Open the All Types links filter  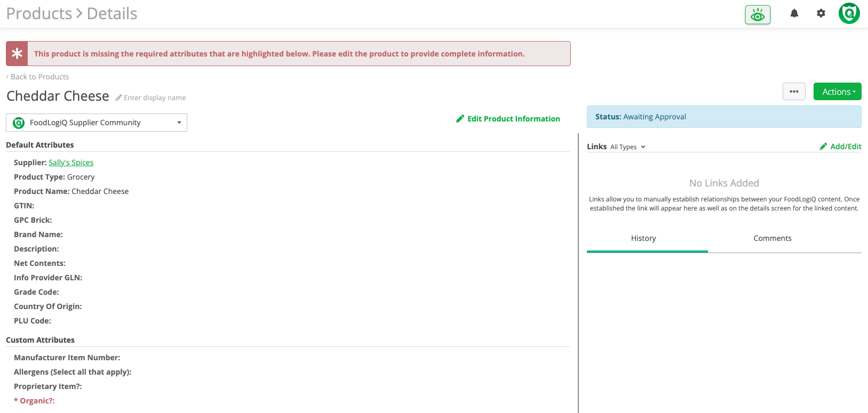click(628, 147)
